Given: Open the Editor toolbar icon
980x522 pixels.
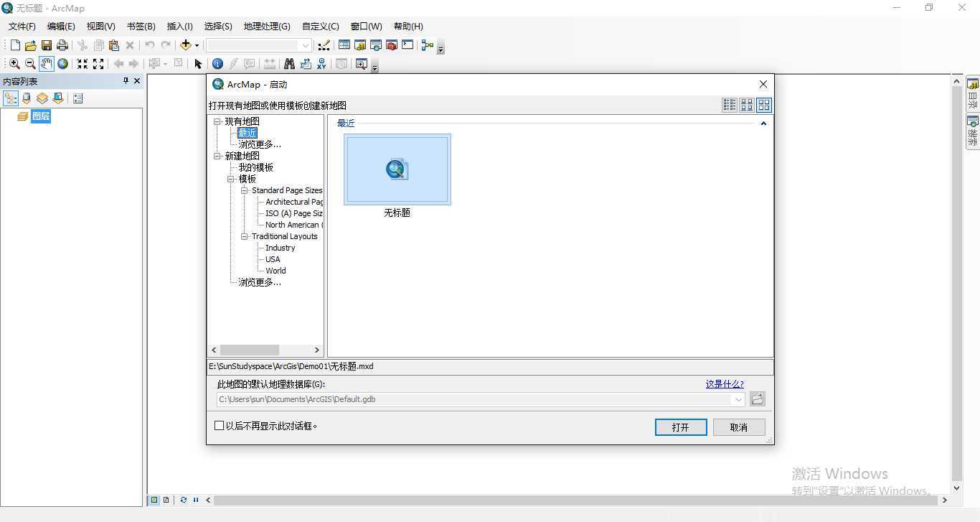Looking at the screenshot, I should 324,45.
